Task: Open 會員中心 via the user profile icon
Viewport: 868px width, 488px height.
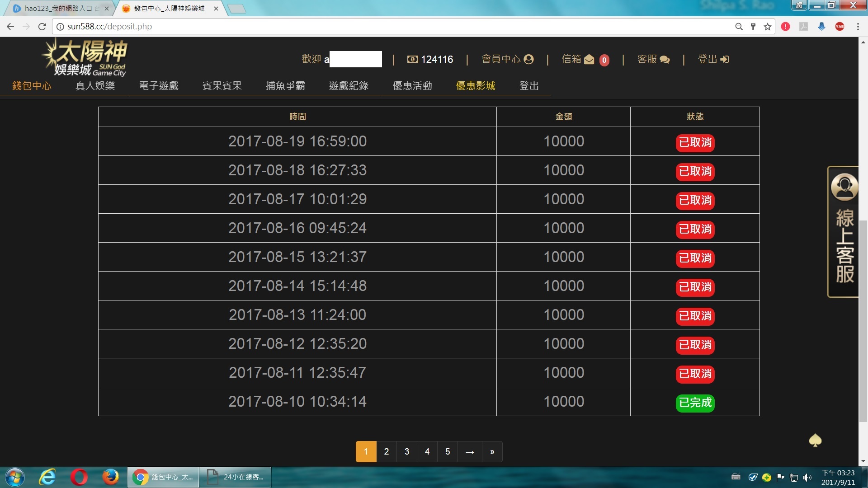Action: pos(528,59)
